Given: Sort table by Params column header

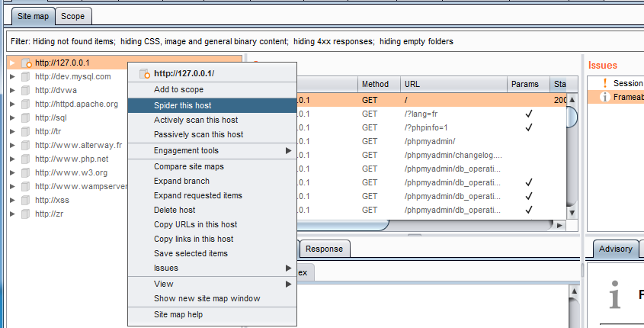Looking at the screenshot, I should coord(529,84).
